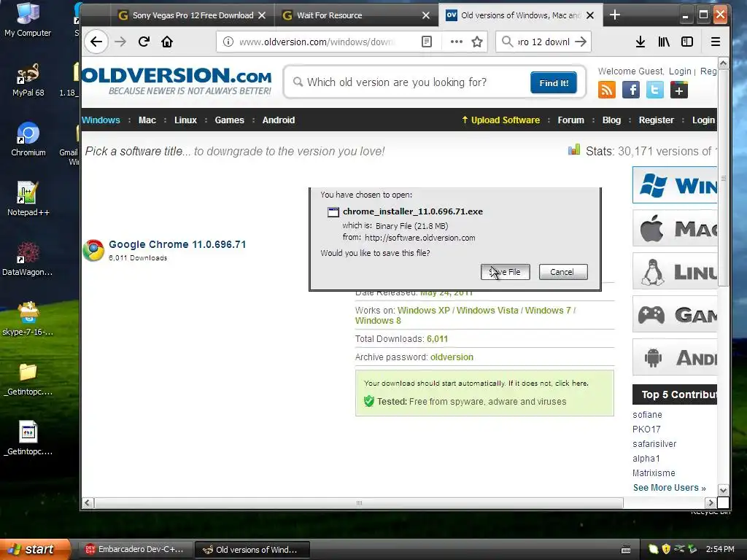
Task: Open the Android nav menu item
Action: click(279, 120)
